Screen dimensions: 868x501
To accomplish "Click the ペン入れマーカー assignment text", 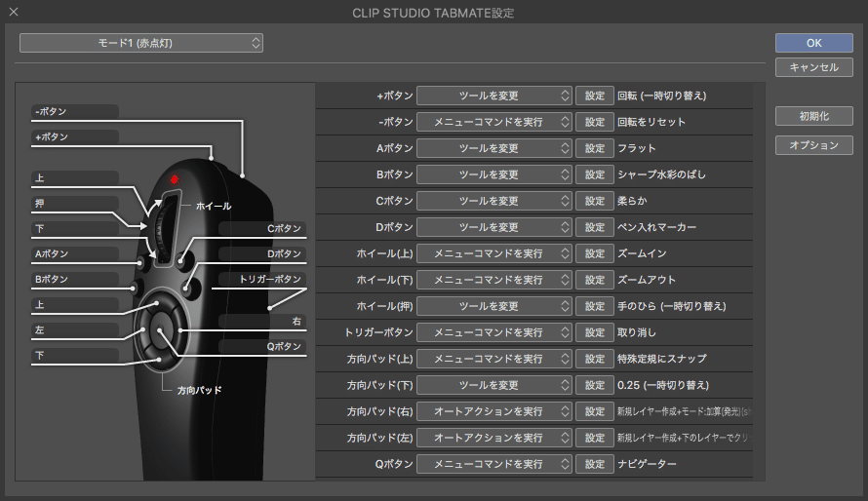I will point(656,227).
